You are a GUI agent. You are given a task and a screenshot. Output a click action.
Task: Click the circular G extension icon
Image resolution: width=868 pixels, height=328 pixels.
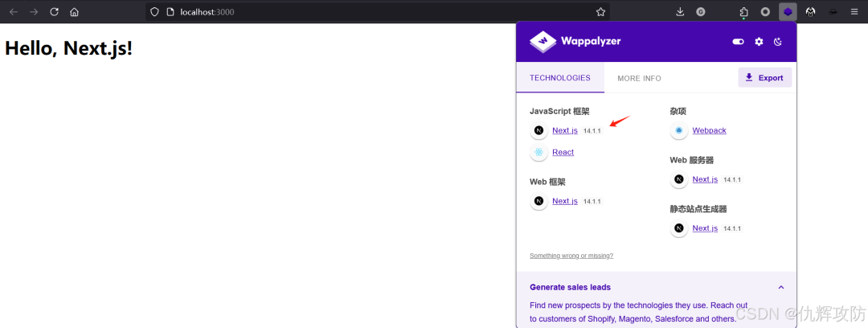click(701, 11)
